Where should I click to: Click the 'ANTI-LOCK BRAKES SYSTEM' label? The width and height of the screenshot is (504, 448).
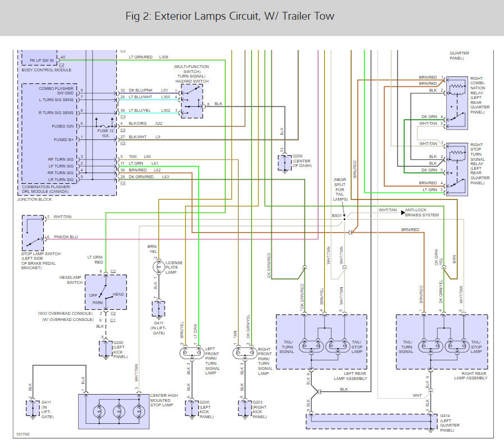pyautogui.click(x=422, y=212)
